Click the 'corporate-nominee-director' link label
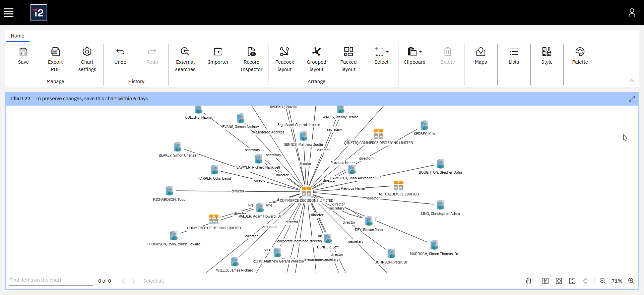Image resolution: width=644 pixels, height=295 pixels. click(x=300, y=241)
